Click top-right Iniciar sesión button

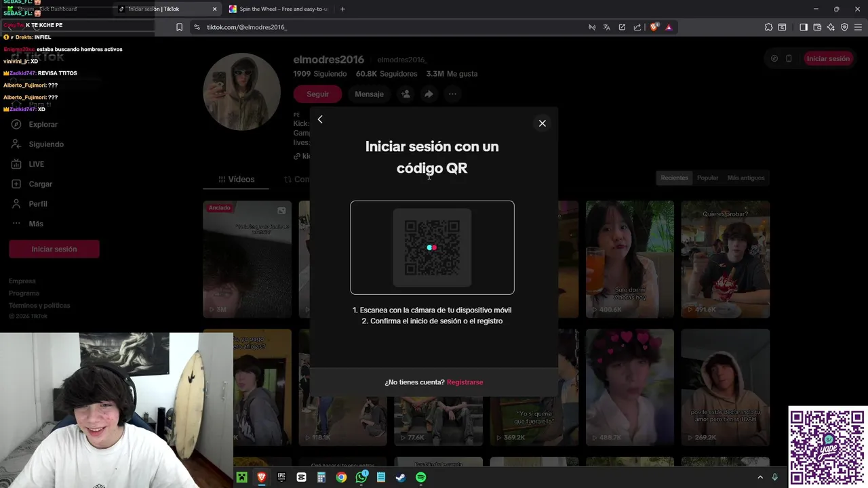(828, 58)
